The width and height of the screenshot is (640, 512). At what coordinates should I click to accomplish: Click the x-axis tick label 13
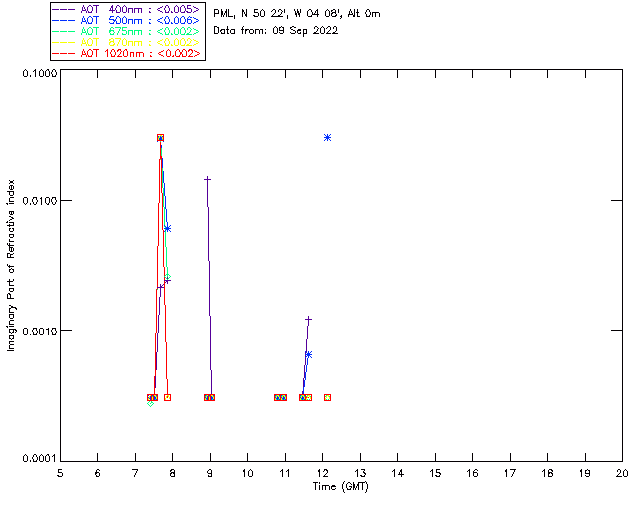click(x=360, y=473)
